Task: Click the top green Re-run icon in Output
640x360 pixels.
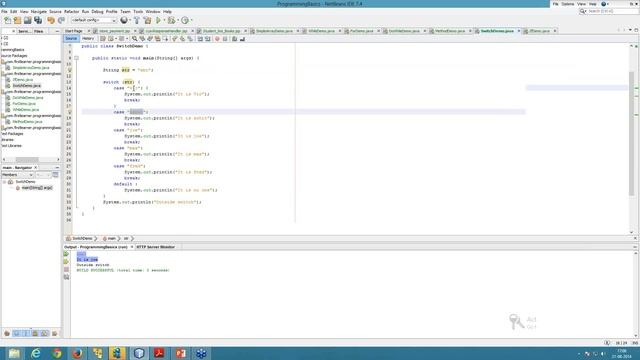Action: tap(66, 254)
